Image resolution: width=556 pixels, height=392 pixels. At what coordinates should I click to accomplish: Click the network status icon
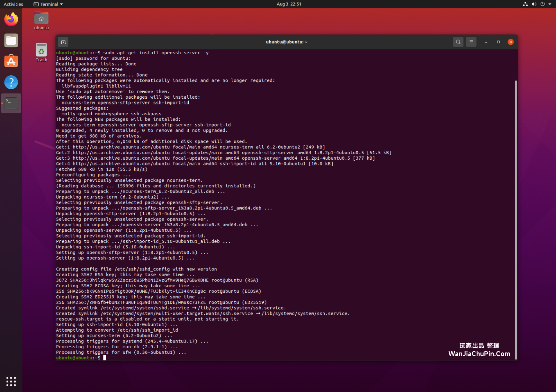[x=525, y=4]
